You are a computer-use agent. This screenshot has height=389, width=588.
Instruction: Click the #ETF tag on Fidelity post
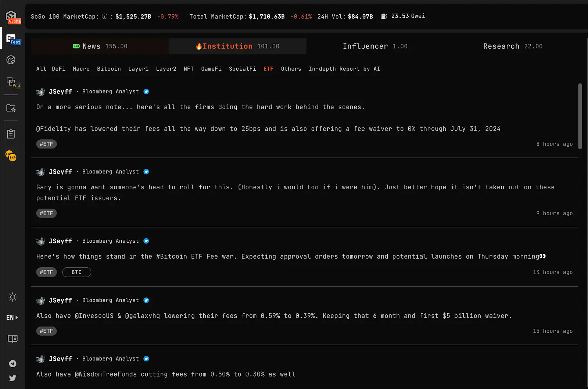coord(46,144)
